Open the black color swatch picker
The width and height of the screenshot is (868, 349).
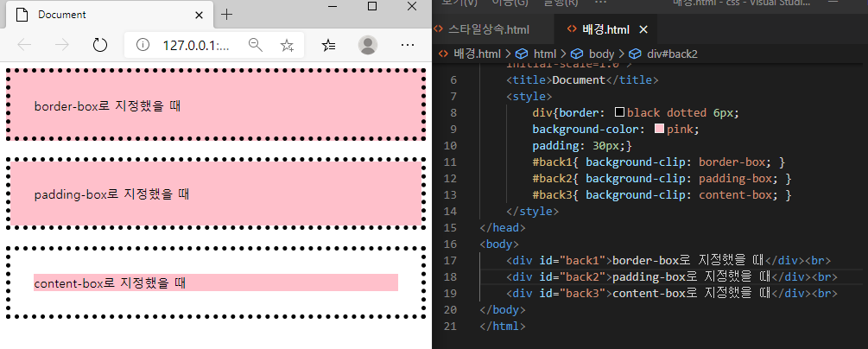coord(620,112)
